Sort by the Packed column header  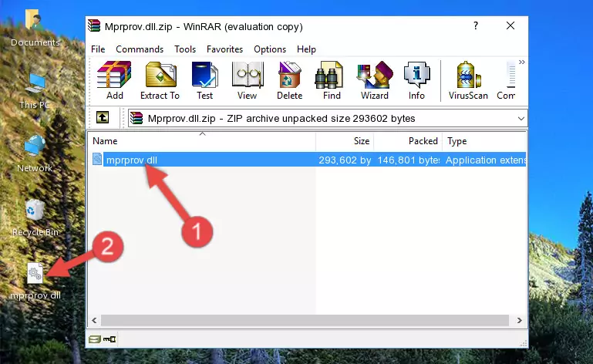click(408, 141)
